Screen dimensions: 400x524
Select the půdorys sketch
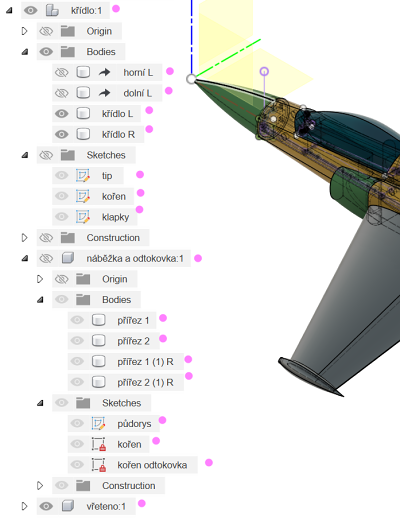(134, 423)
